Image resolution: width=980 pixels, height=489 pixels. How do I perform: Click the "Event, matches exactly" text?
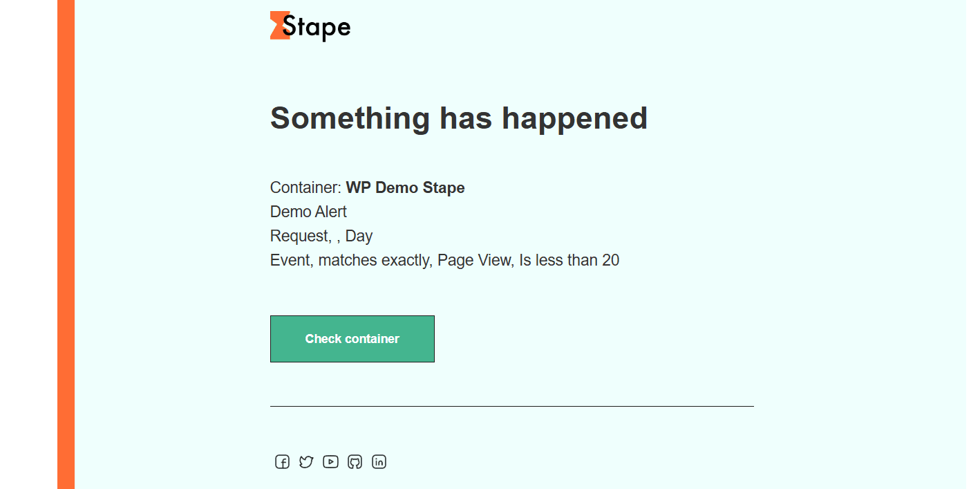pyautogui.click(x=351, y=260)
